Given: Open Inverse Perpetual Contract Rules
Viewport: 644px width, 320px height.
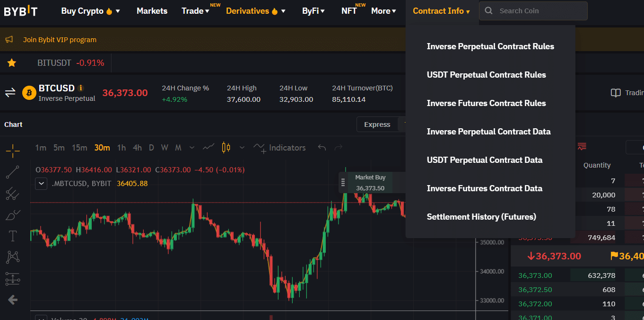Looking at the screenshot, I should (x=490, y=46).
